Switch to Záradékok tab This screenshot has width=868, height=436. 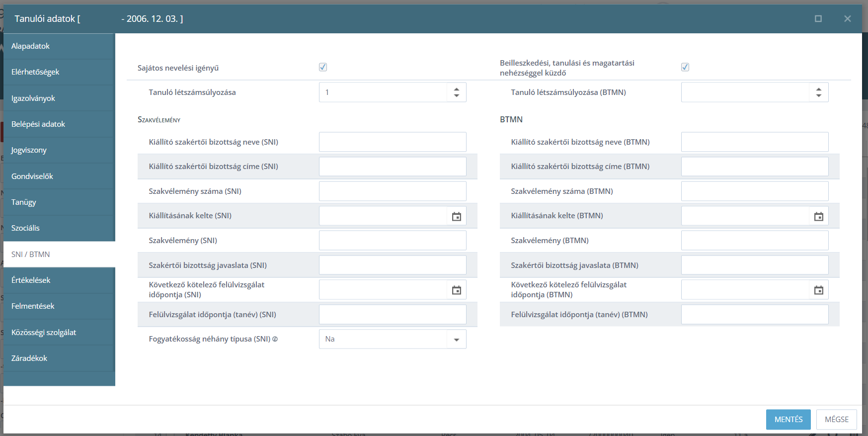coord(59,358)
